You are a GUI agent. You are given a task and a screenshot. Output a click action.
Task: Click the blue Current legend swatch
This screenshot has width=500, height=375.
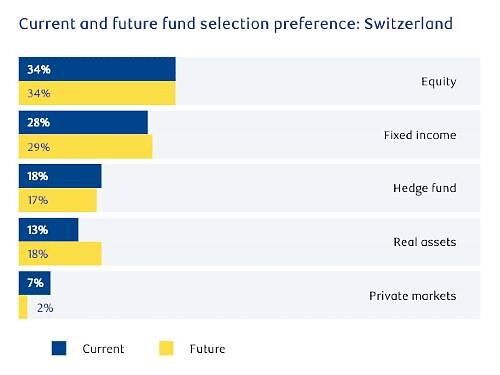(x=59, y=348)
